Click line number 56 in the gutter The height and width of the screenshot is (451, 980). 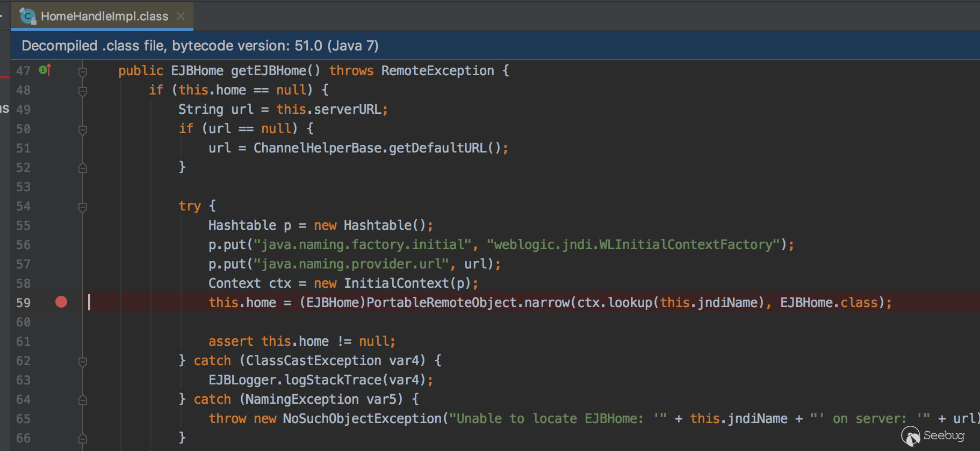tap(23, 245)
